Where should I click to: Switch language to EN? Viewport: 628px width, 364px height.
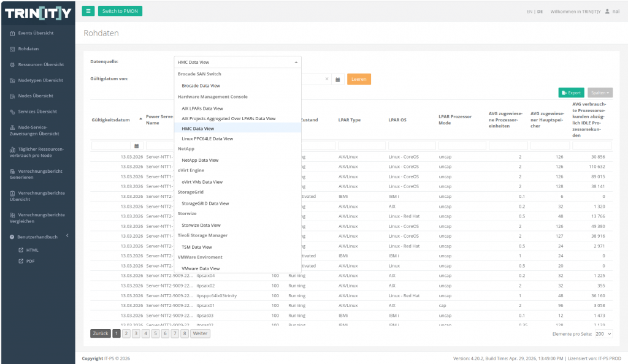(x=529, y=12)
